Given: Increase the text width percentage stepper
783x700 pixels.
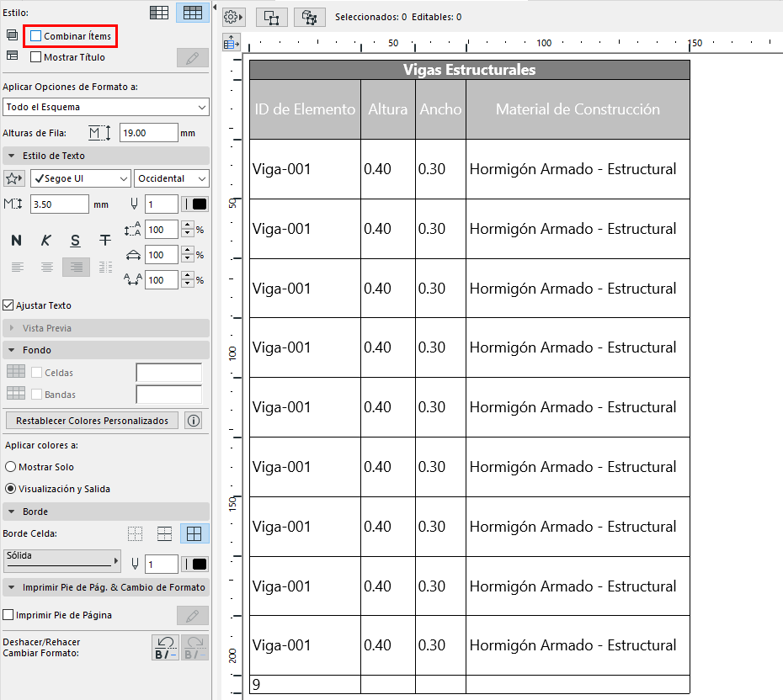Looking at the screenshot, I should pos(188,251).
